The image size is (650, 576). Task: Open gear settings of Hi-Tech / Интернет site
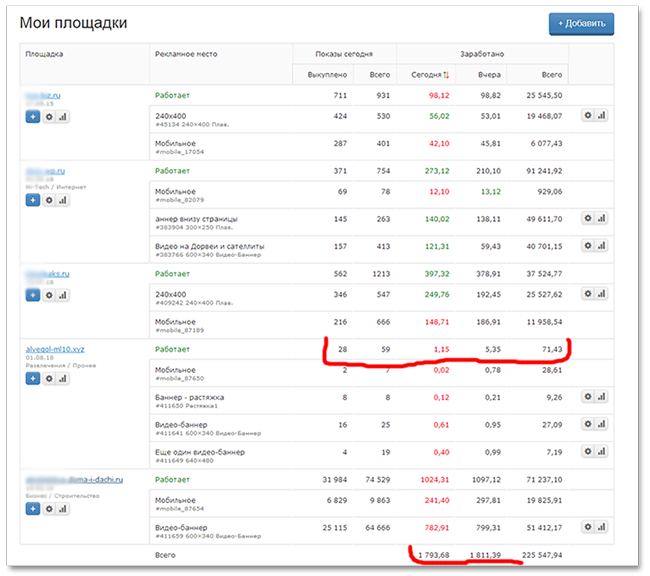click(x=47, y=200)
